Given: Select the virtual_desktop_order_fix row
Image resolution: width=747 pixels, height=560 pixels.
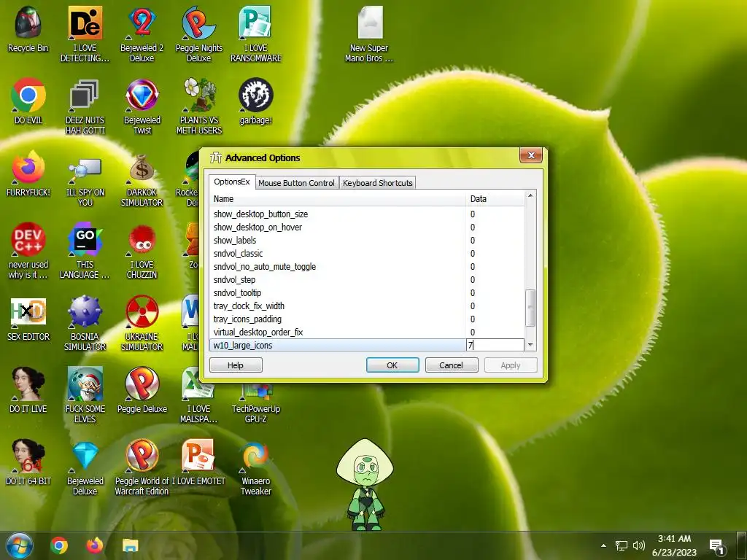Looking at the screenshot, I should click(x=367, y=332).
